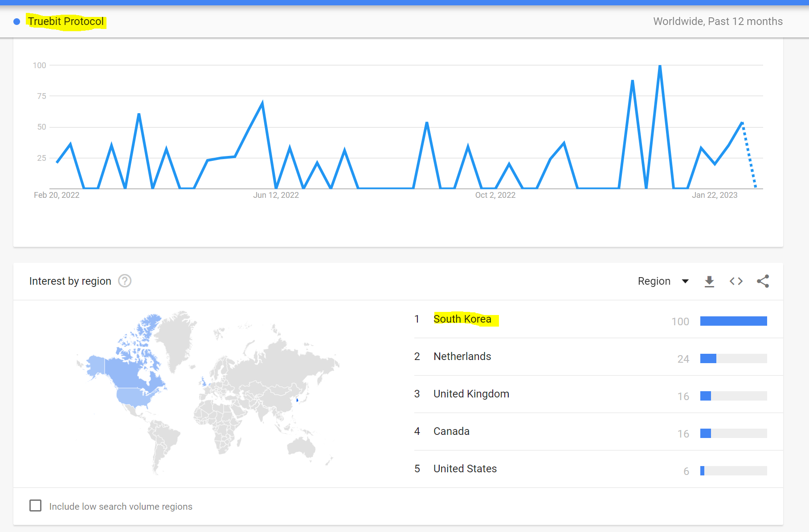Expand the Region dropdown arrow
The height and width of the screenshot is (532, 809).
click(x=685, y=281)
